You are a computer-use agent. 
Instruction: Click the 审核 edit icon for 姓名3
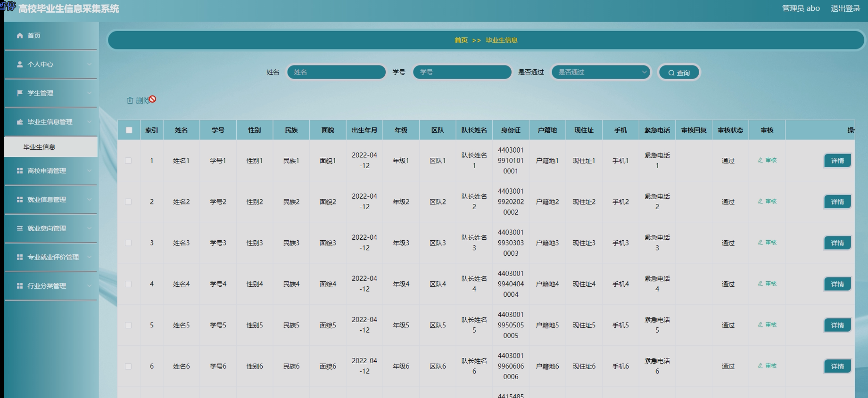760,243
